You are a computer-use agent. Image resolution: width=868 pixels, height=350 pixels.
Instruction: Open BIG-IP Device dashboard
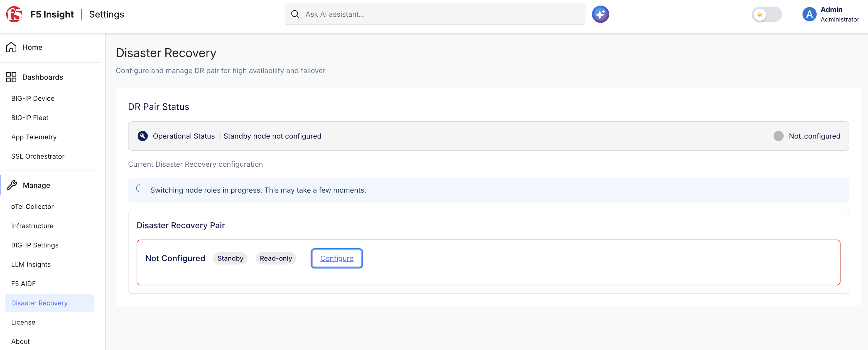coord(33,98)
